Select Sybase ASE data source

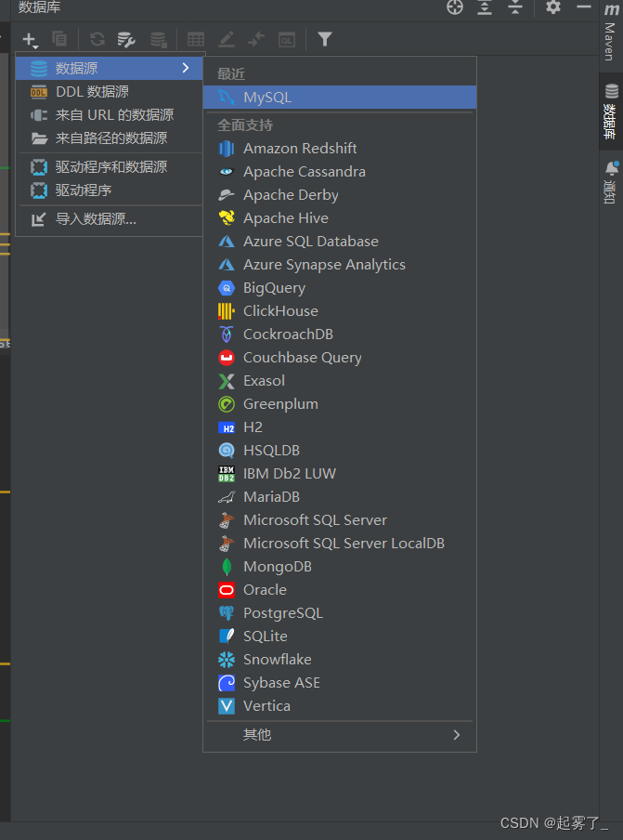click(340, 683)
